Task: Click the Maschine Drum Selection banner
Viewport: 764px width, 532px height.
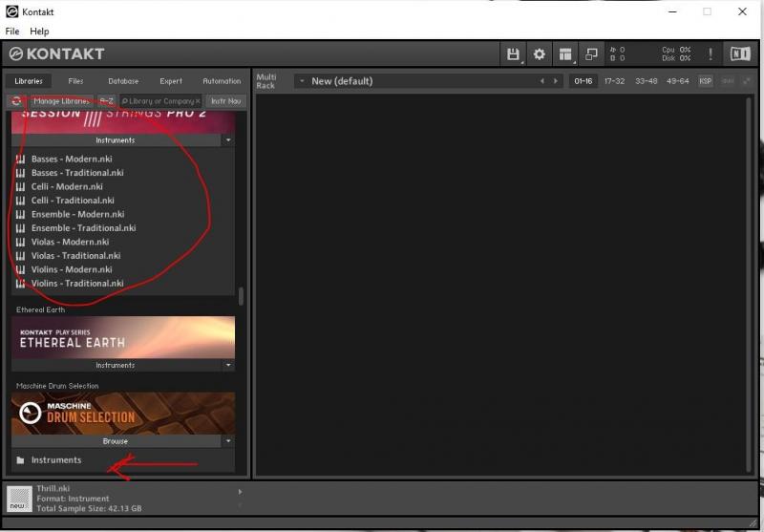Action: tap(123, 414)
